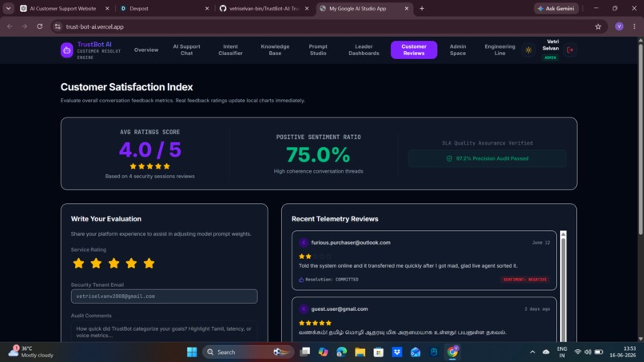The image size is (644, 362).
Task: Click the guest.user@gmail.com reviewer name
Action: point(340,309)
